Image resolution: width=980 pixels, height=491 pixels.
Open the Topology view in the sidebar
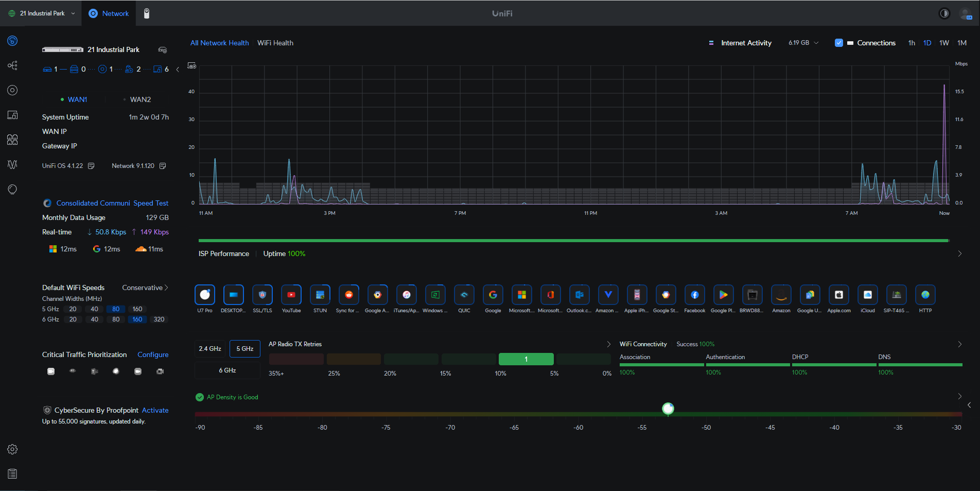(x=12, y=65)
